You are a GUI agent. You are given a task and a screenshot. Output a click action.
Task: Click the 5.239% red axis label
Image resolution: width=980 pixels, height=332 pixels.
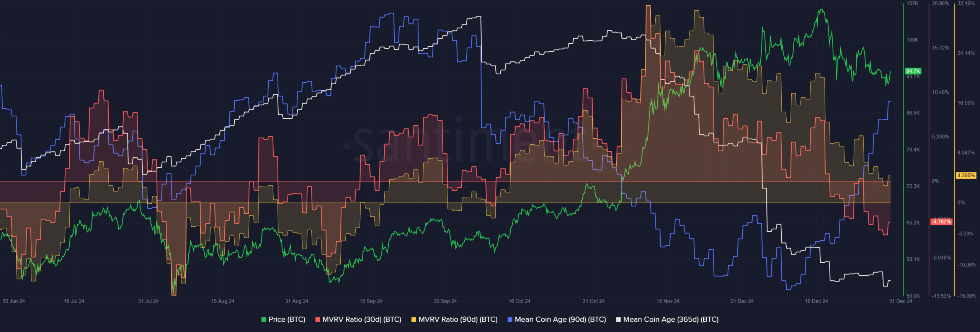941,137
